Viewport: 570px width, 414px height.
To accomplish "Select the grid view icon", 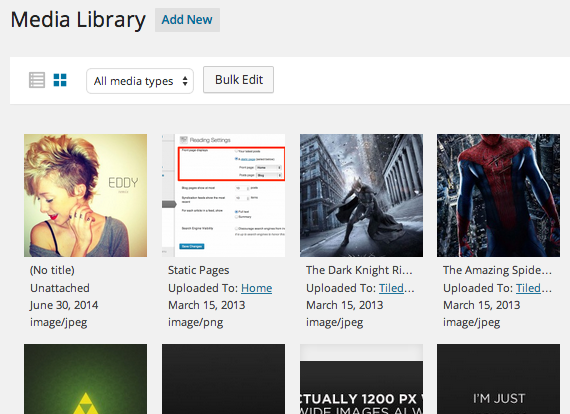I will (x=60, y=80).
